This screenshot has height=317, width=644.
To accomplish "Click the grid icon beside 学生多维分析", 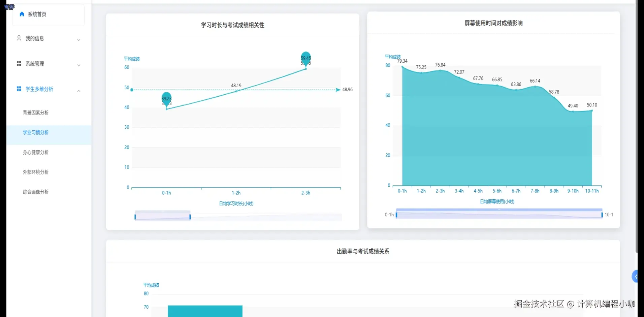I will click(19, 89).
